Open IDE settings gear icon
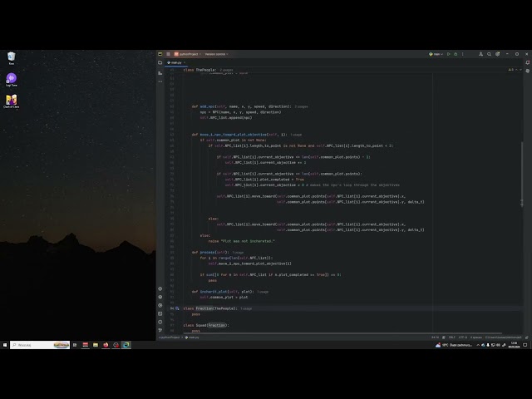 [x=497, y=54]
